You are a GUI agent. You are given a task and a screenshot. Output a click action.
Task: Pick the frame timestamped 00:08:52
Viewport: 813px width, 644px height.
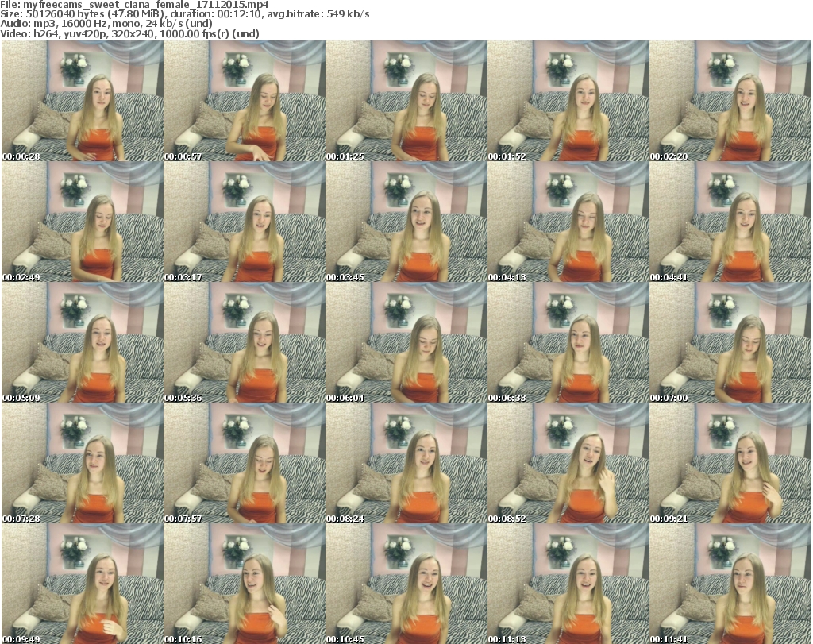pos(568,464)
